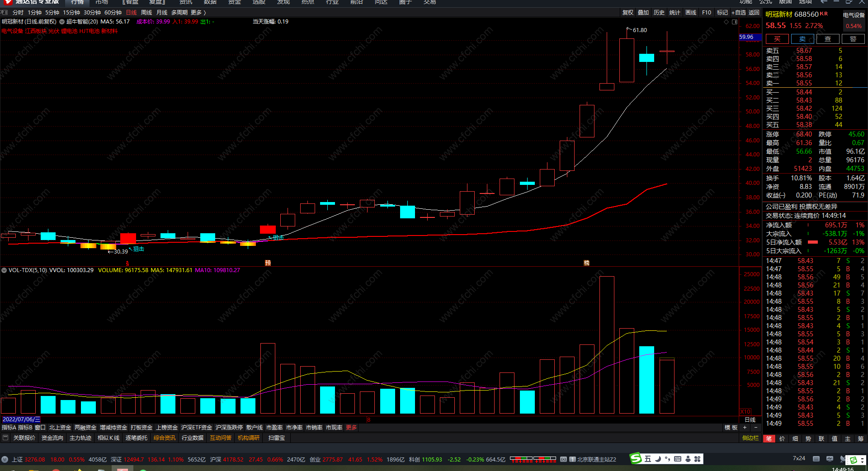This screenshot has height=471, width=868.
Task: Toggle the side panel icon above the price axis
Action: coord(735,22)
